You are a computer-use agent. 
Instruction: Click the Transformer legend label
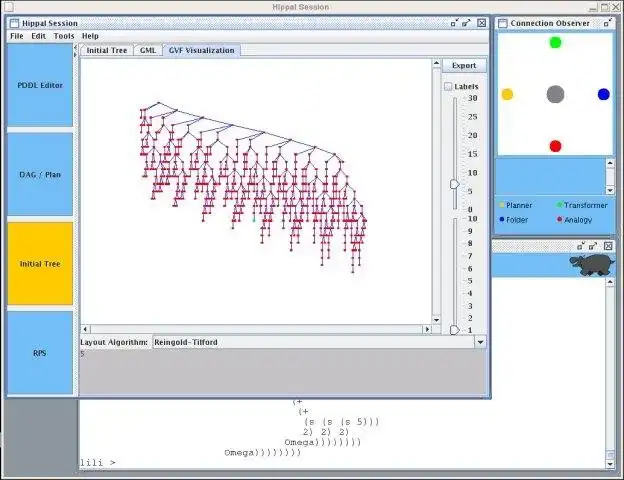coord(585,205)
